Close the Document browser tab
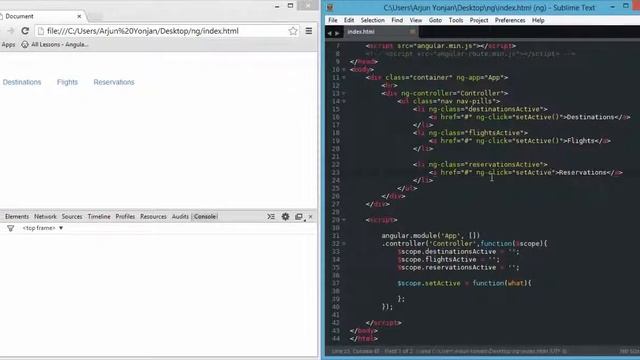 (x=79, y=16)
